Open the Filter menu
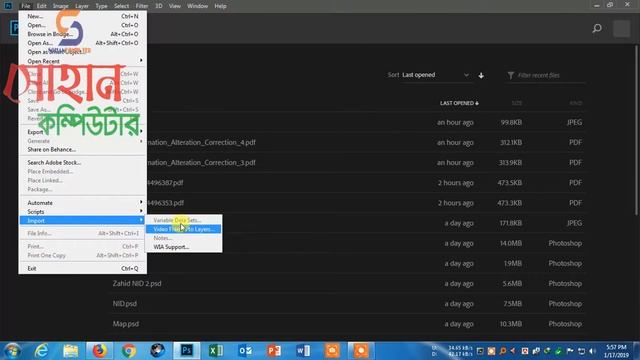640x360 pixels. click(x=142, y=6)
